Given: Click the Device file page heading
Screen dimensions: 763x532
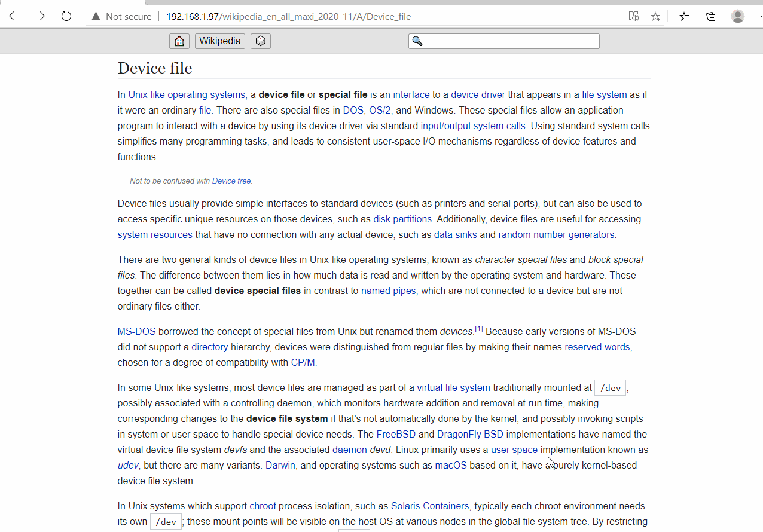Looking at the screenshot, I should (x=155, y=68).
